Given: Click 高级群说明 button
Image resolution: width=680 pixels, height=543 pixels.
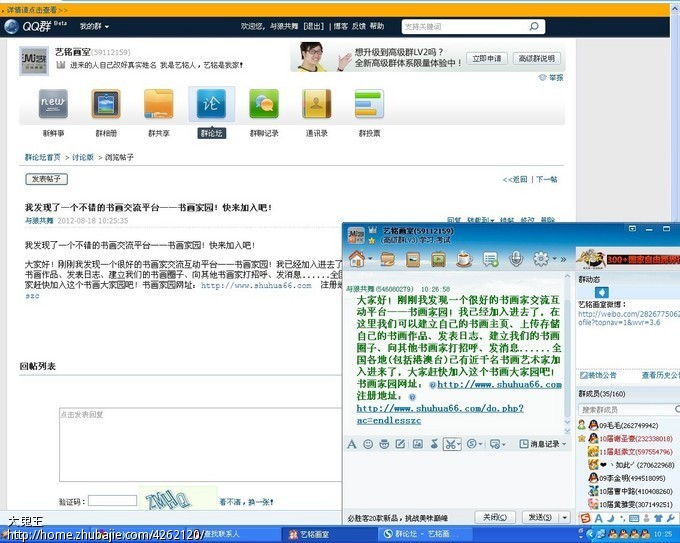Looking at the screenshot, I should [537, 59].
